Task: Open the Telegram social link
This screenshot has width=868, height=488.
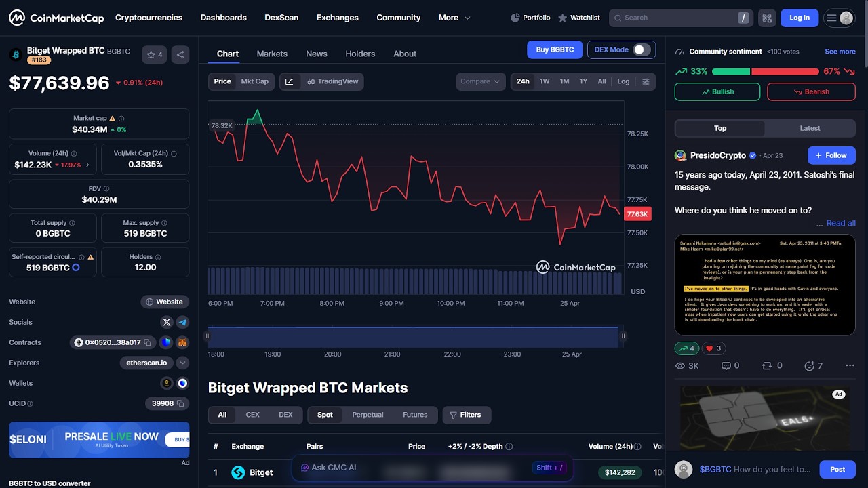Action: coord(182,322)
